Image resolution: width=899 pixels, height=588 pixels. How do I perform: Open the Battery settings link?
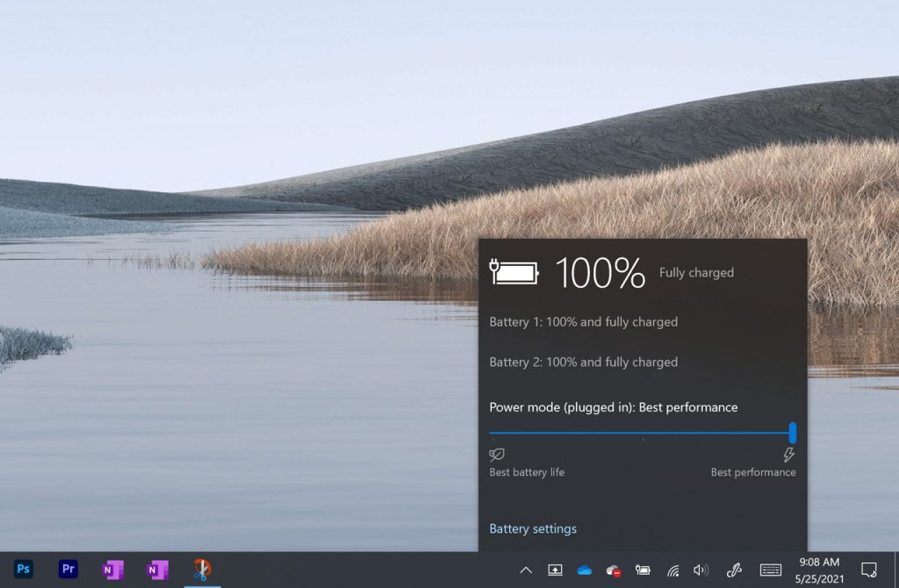point(533,528)
